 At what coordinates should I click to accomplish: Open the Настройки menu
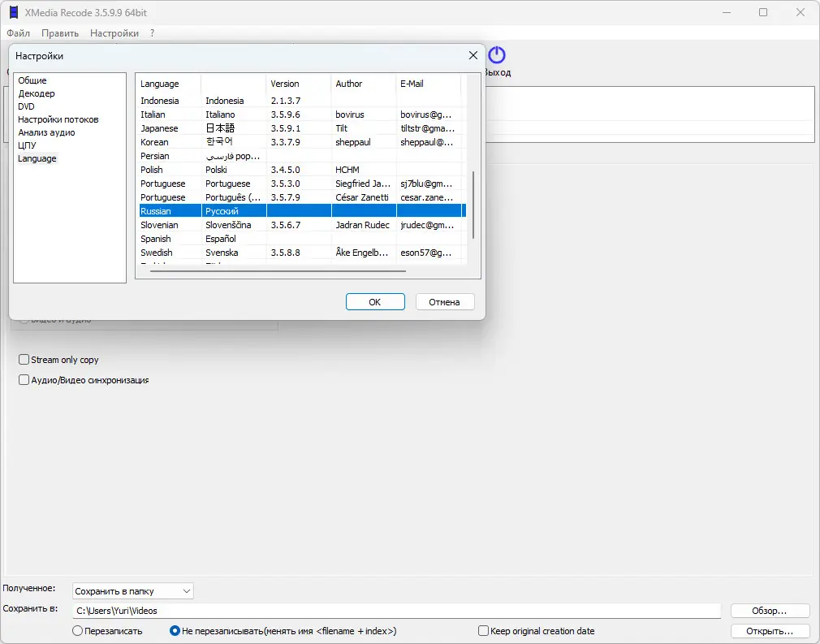click(114, 33)
